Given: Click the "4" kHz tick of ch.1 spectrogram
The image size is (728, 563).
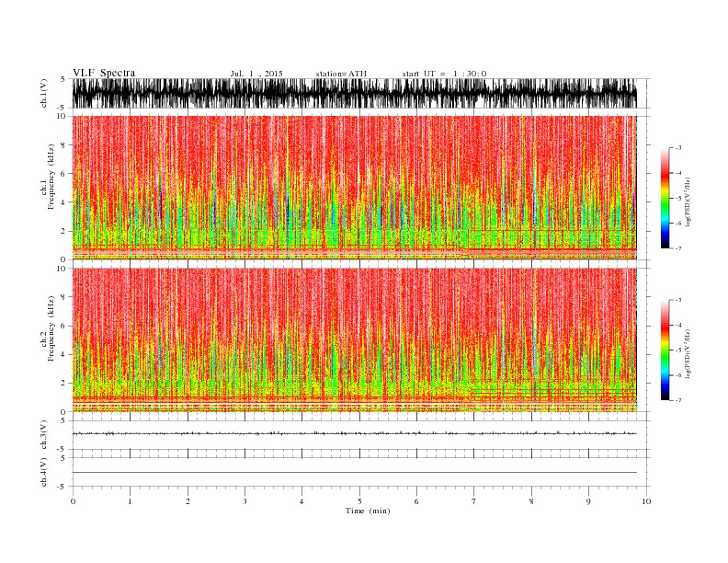Looking at the screenshot, I should pos(63,202).
